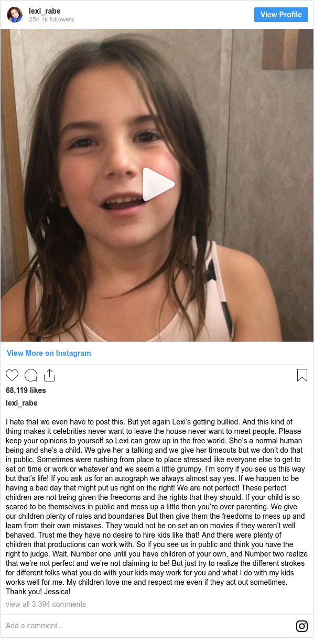Click 'Thank you! Jessica!' at caption end
Viewport: 314px width, 644px height.
pos(38,592)
